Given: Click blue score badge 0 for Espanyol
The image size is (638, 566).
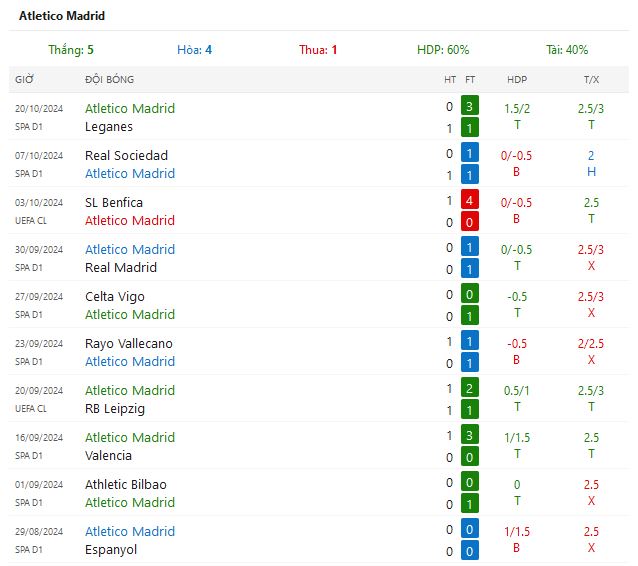Looking at the screenshot, I should [x=470, y=551].
